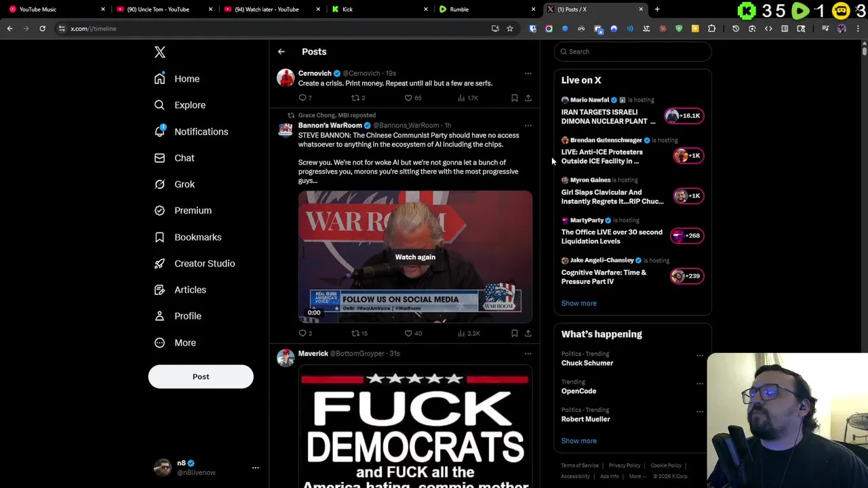Bookmark page with star icon
The width and height of the screenshot is (868, 488).
click(x=510, y=28)
